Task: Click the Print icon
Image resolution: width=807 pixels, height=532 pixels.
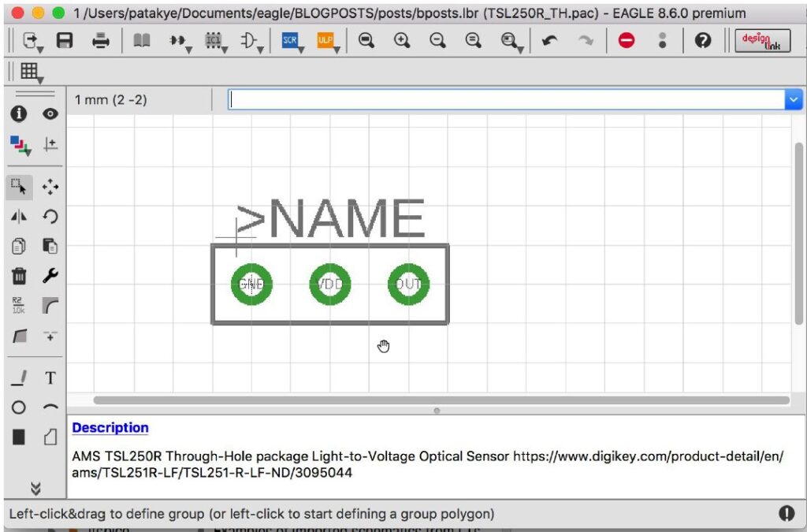Action: (100, 40)
